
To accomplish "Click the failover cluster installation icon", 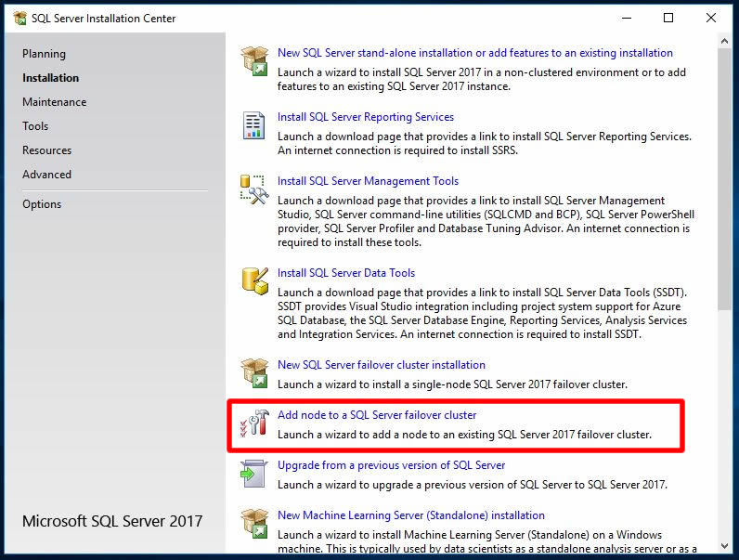I will (x=253, y=373).
